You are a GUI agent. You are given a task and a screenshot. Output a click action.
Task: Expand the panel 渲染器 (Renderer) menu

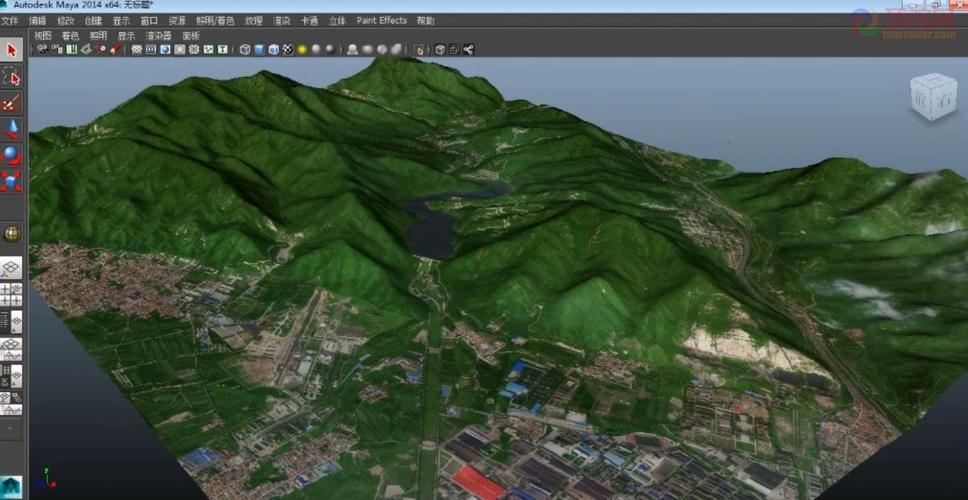(158, 35)
